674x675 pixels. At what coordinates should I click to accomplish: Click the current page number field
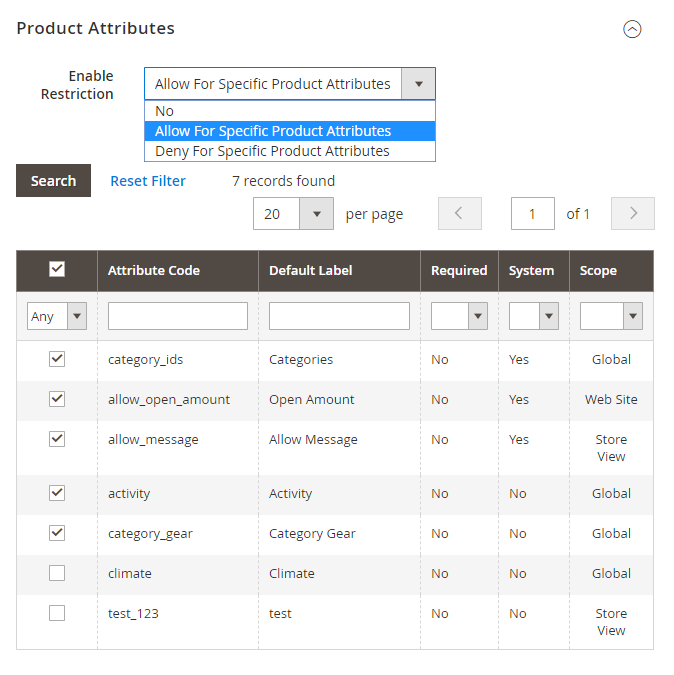pos(533,213)
